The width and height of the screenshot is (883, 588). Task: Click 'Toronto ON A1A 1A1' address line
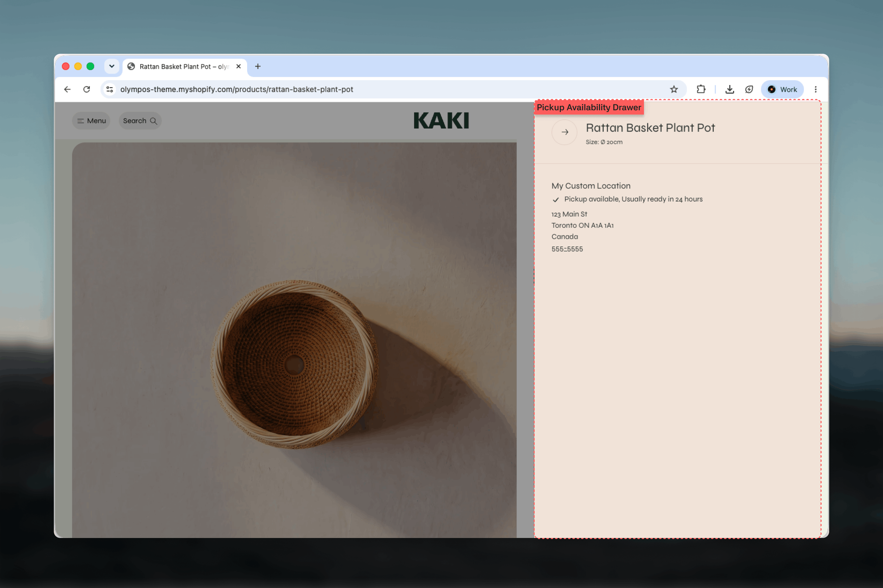[582, 225]
